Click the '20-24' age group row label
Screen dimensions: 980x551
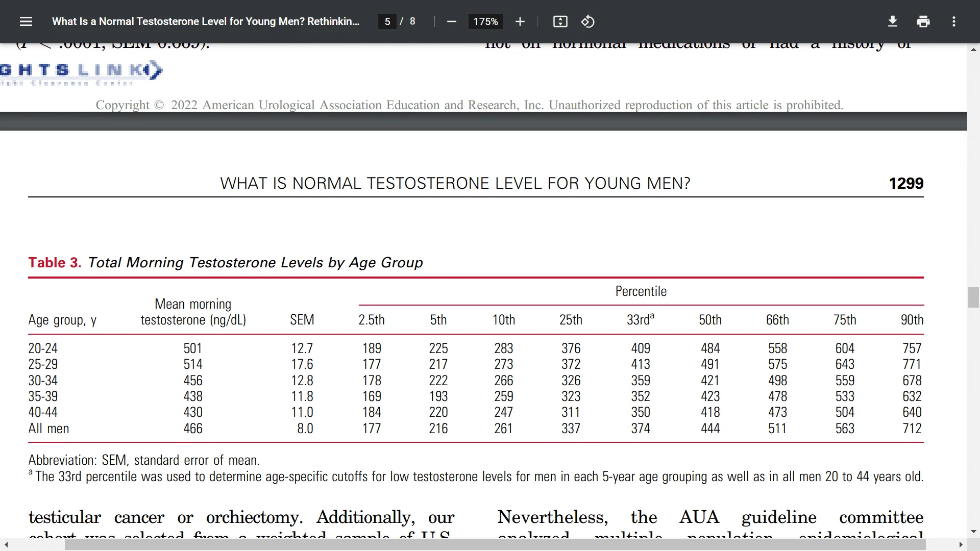(x=43, y=348)
